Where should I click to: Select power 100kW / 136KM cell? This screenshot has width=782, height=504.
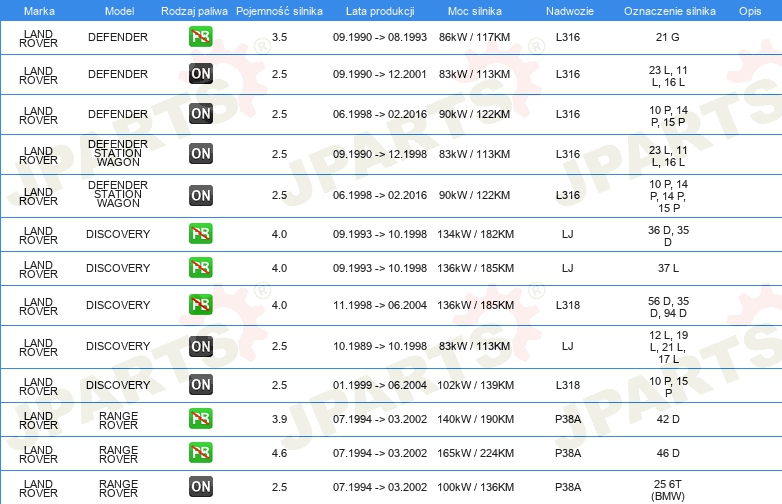tap(475, 487)
